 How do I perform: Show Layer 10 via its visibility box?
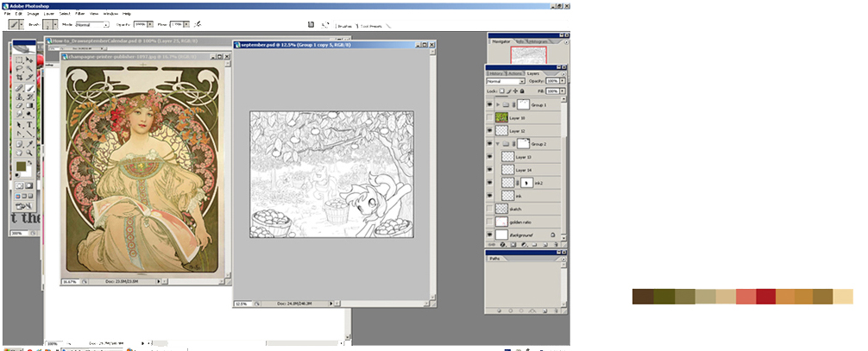[x=490, y=118]
